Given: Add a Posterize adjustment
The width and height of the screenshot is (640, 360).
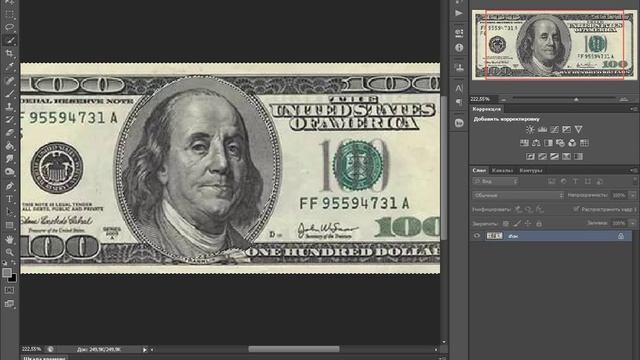Looking at the screenshot, I should coord(542,156).
